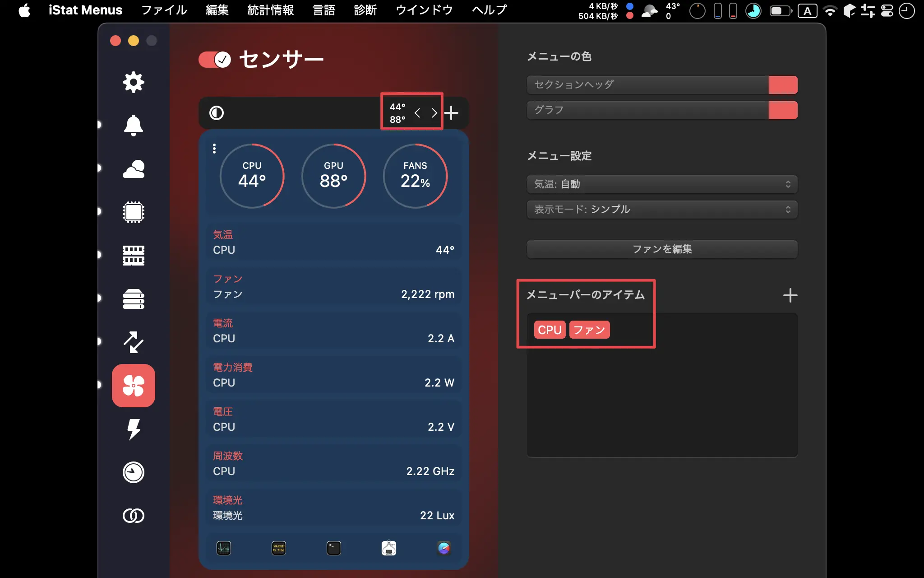This screenshot has height=578, width=924.
Task: Launch Terminal from the preview footer
Action: pos(334,548)
